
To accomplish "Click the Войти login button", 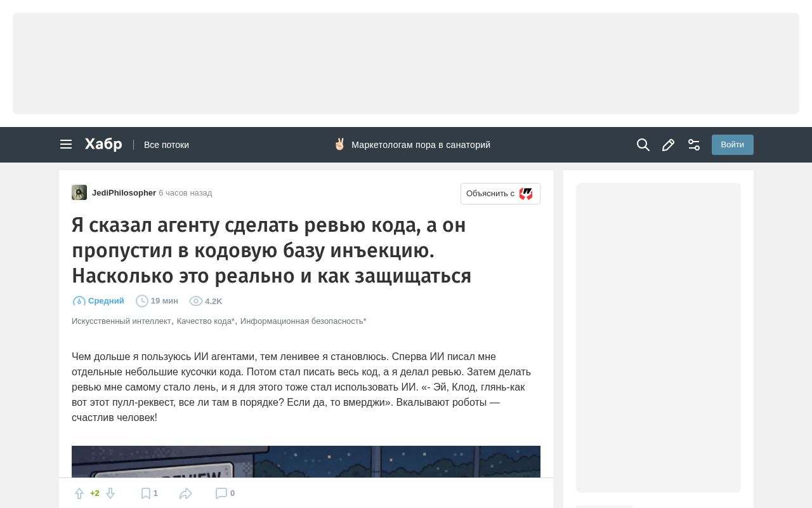I will (733, 145).
